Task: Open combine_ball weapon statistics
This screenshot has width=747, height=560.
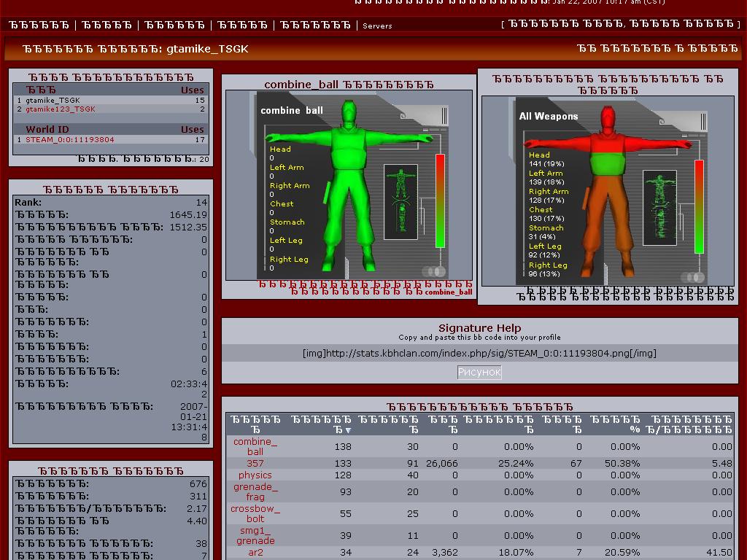Action: click(x=255, y=446)
